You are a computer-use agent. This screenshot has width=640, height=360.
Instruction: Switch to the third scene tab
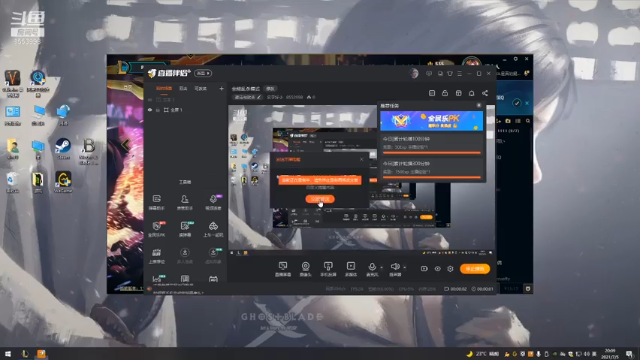point(200,88)
